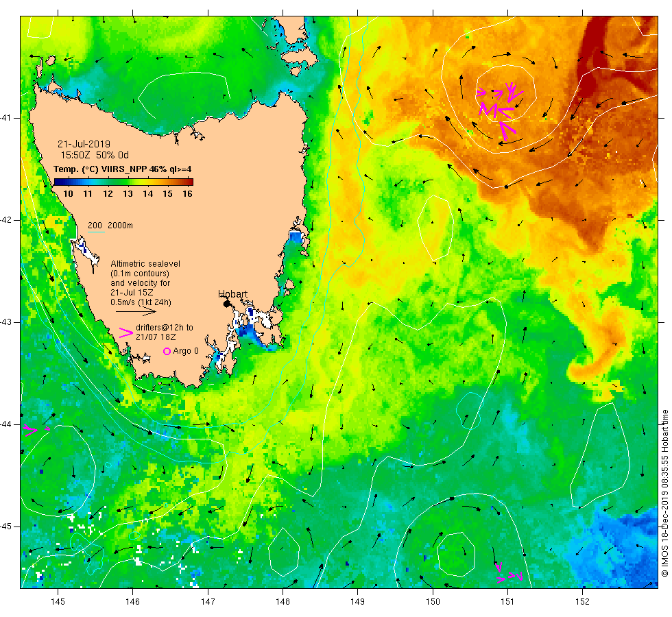Image resolution: width=672 pixels, height=617 pixels.
Task: Click the longitude axis label 145
Action: click(58, 602)
